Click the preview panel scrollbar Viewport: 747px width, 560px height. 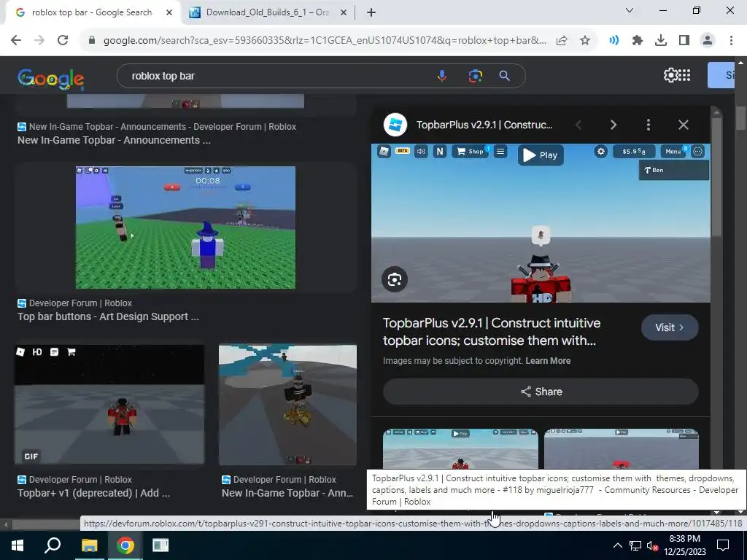click(x=716, y=176)
